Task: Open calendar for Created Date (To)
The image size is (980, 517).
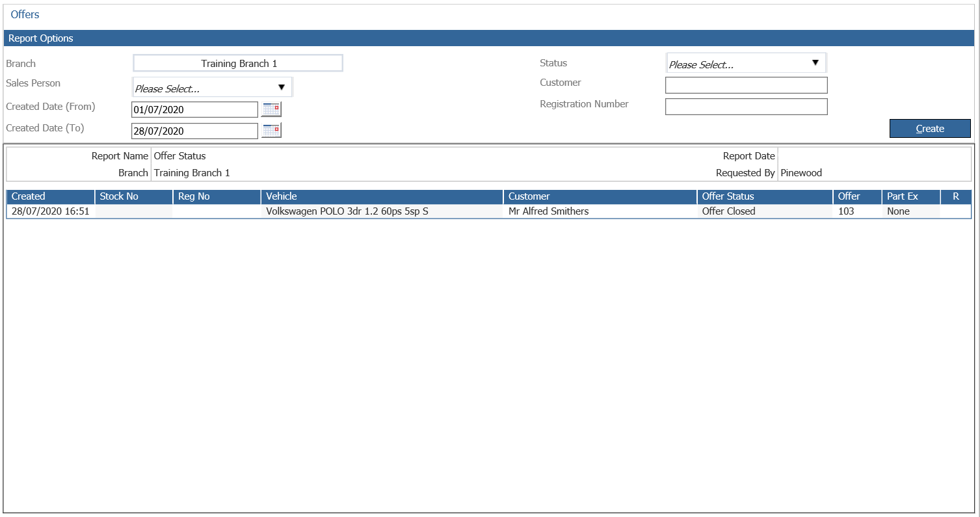Action: pos(271,131)
